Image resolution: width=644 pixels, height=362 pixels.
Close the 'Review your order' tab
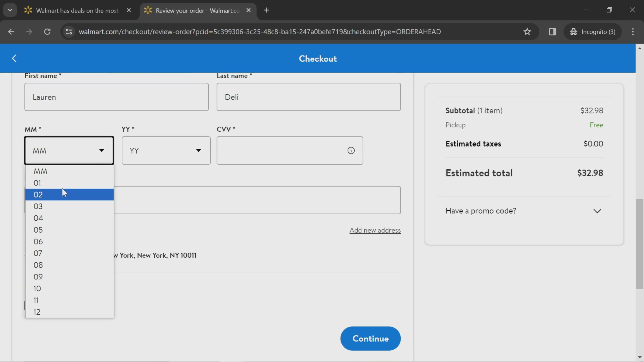(248, 10)
